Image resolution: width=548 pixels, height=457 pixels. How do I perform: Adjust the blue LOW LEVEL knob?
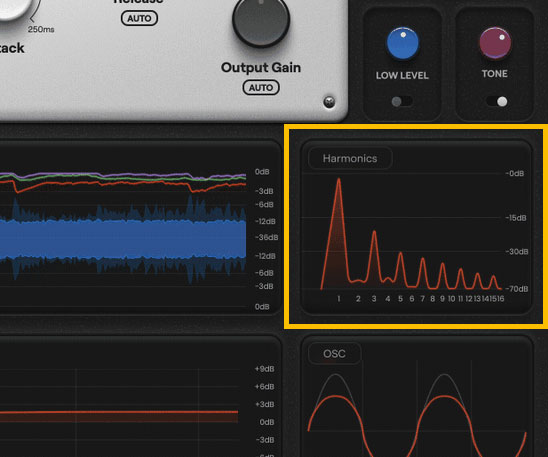tap(402, 44)
